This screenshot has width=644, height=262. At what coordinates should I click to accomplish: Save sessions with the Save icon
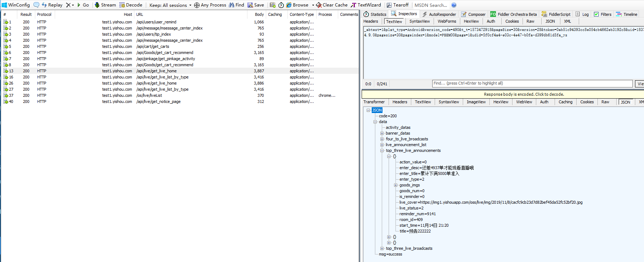point(256,5)
